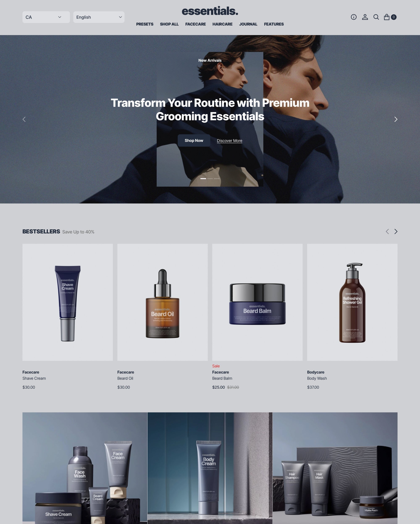The height and width of the screenshot is (524, 420).
Task: Expand the English language selector dropdown
Action: tap(98, 17)
